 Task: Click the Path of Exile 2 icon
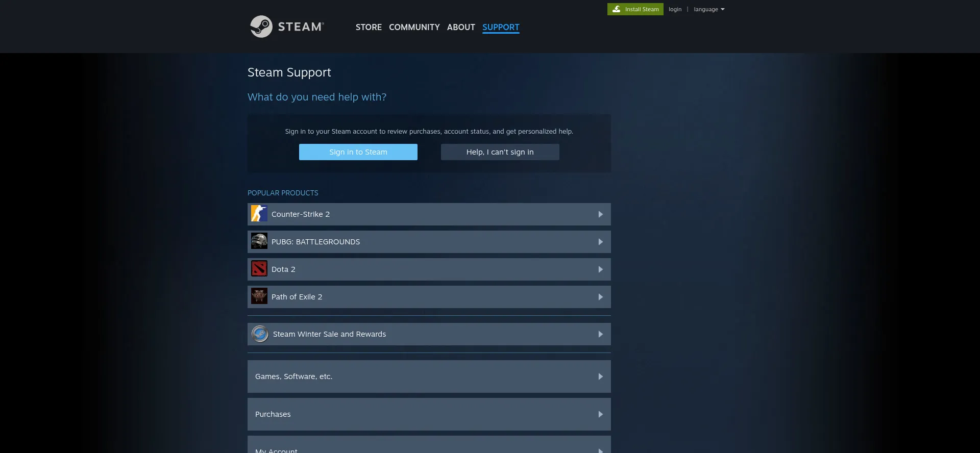click(259, 297)
